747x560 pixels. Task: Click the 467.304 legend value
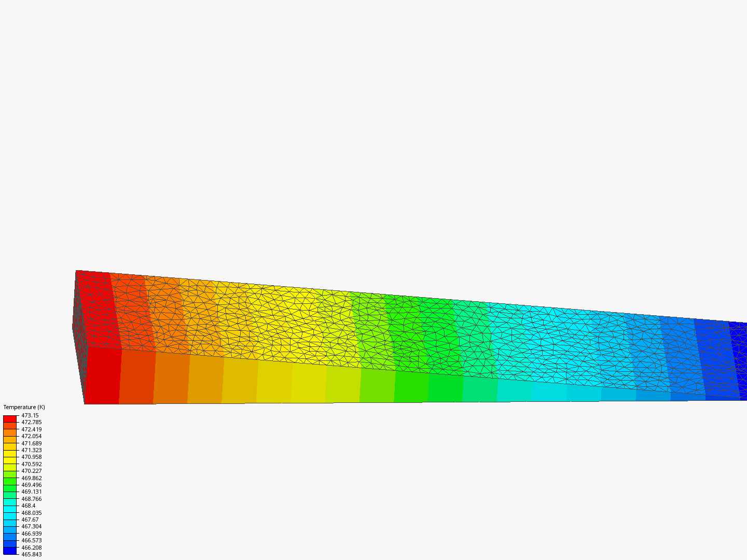point(31,526)
